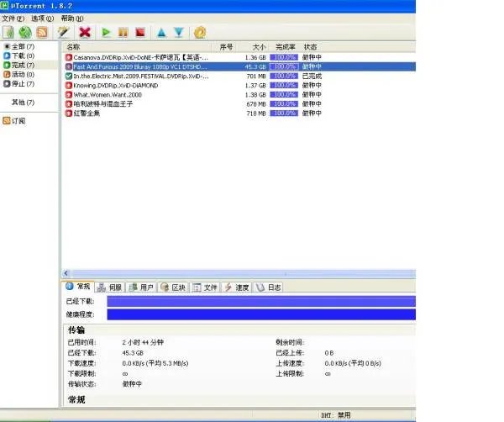Click the 已经下载 progress bar
504x422 pixels.
point(261,302)
